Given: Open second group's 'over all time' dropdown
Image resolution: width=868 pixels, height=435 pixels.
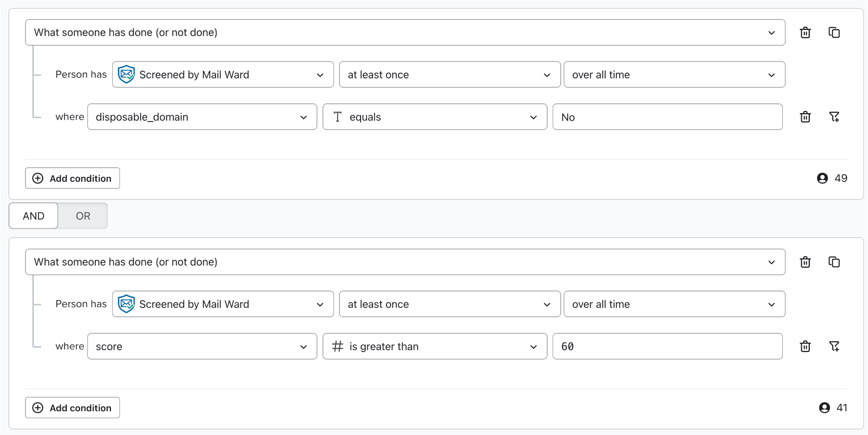Looking at the screenshot, I should (674, 304).
